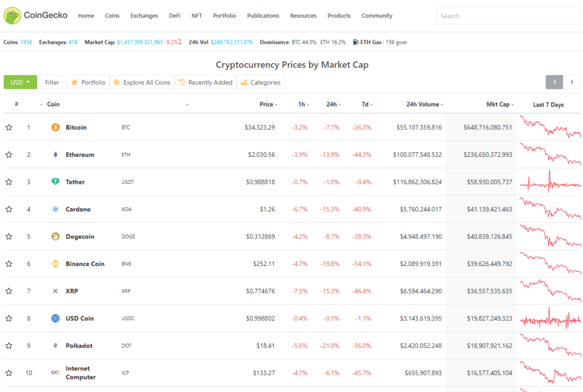
Task: Open the Coins menu
Action: coord(112,16)
